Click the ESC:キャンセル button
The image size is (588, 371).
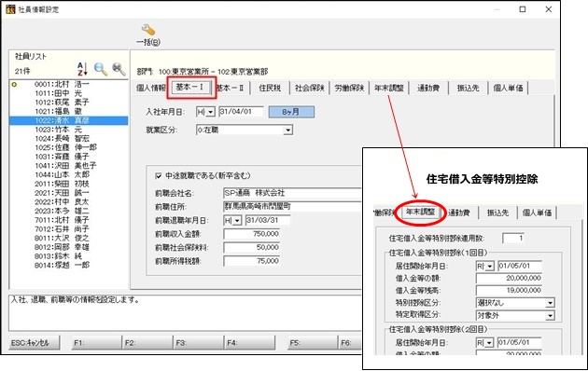pyautogui.click(x=35, y=342)
